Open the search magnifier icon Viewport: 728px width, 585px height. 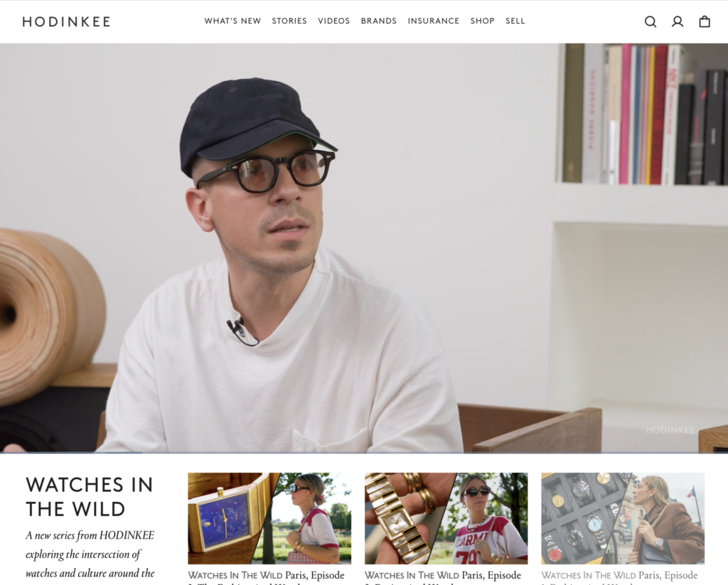tap(651, 22)
